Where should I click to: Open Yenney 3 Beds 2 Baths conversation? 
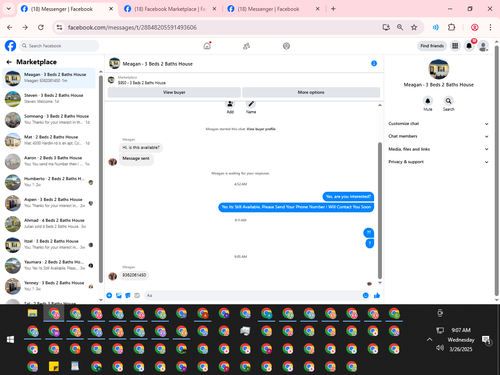coord(50,286)
